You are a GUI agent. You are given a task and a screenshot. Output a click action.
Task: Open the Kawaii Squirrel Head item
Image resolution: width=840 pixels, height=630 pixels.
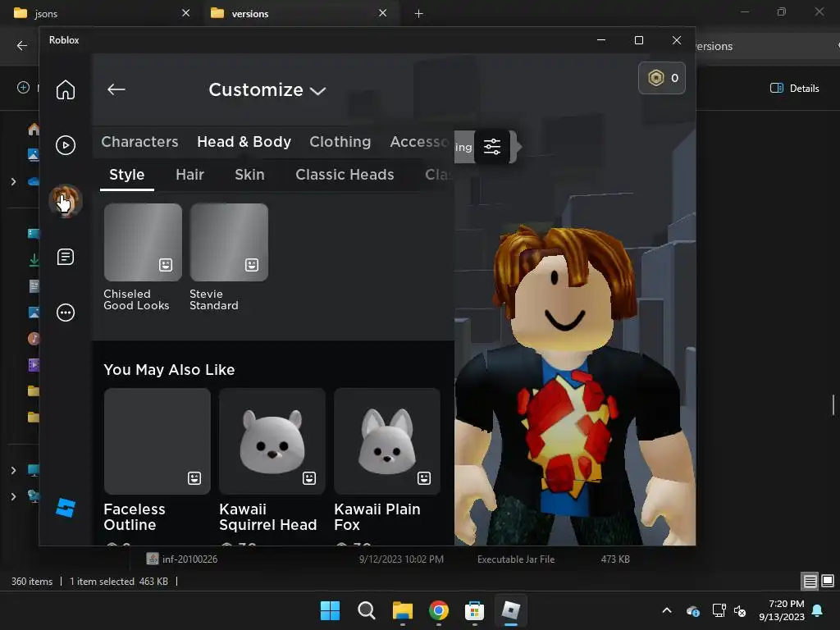272,441
